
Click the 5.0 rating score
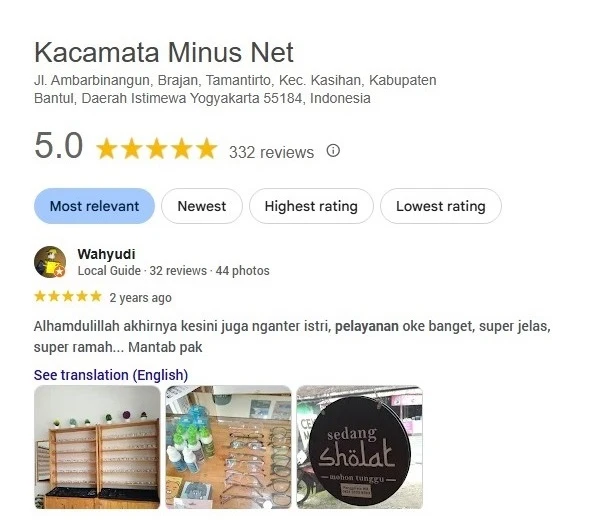(59, 145)
